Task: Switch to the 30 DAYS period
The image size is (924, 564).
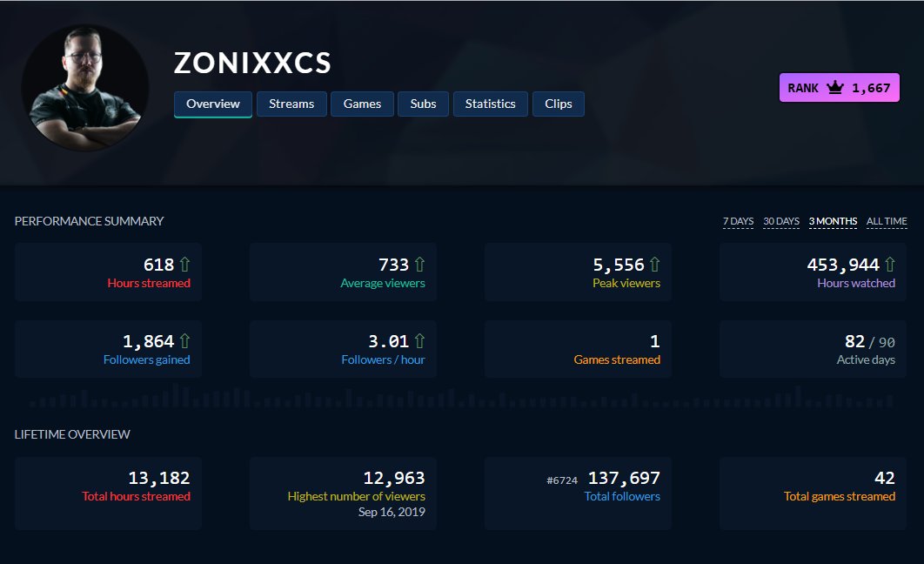Action: (780, 221)
